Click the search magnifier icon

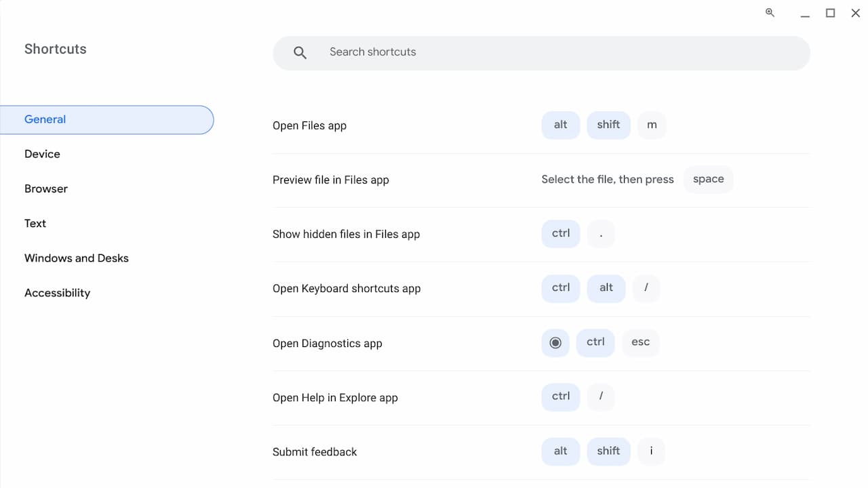tap(300, 52)
